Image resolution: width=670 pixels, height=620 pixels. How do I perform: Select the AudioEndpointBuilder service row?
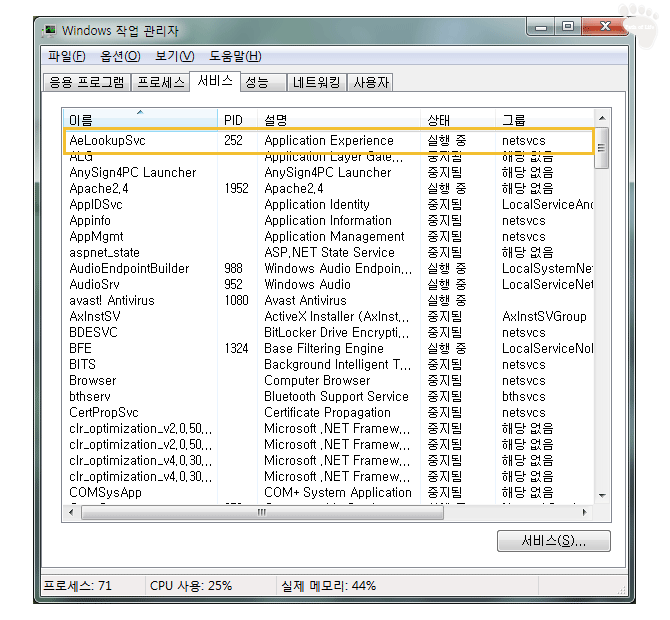[x=329, y=269]
